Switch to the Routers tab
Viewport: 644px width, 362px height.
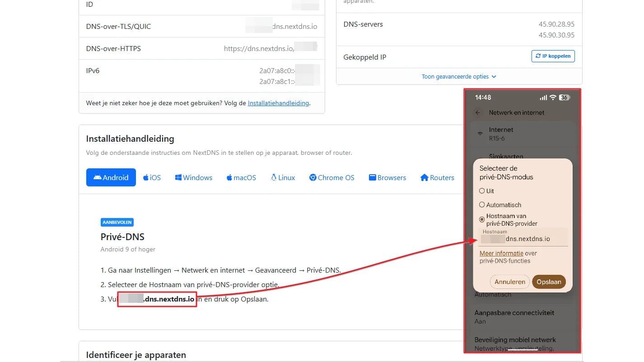[437, 177]
